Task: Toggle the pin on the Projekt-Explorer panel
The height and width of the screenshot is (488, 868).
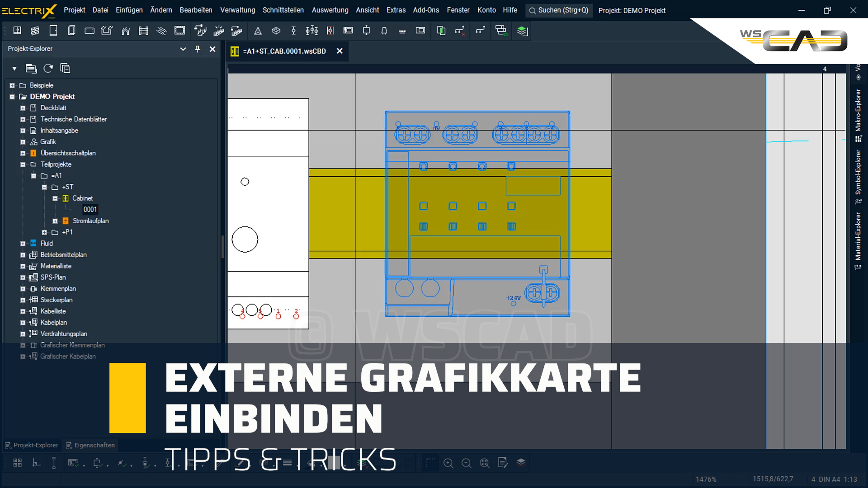Action: 198,49
